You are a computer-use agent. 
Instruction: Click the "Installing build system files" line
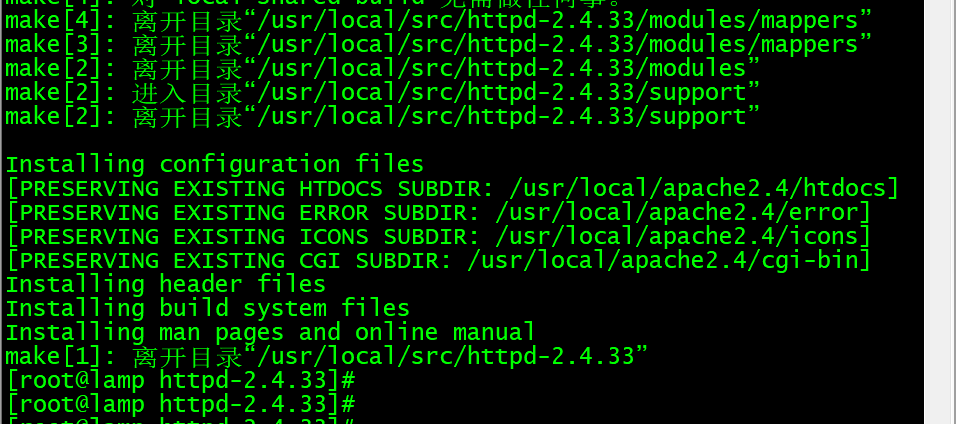point(207,308)
